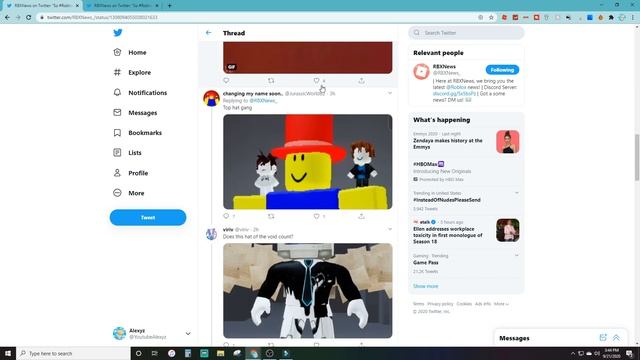The height and width of the screenshot is (360, 640).
Task: Like the GIF tweet
Action: 316,81
